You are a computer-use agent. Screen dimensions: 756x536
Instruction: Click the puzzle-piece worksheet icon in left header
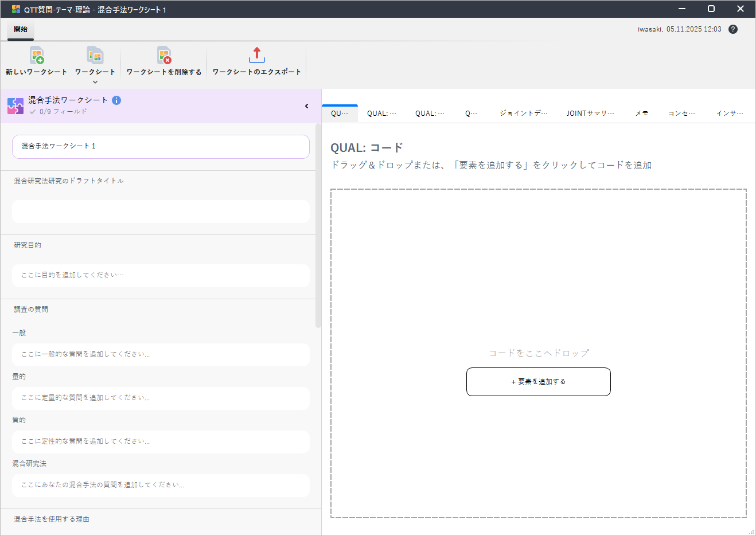[15, 106]
